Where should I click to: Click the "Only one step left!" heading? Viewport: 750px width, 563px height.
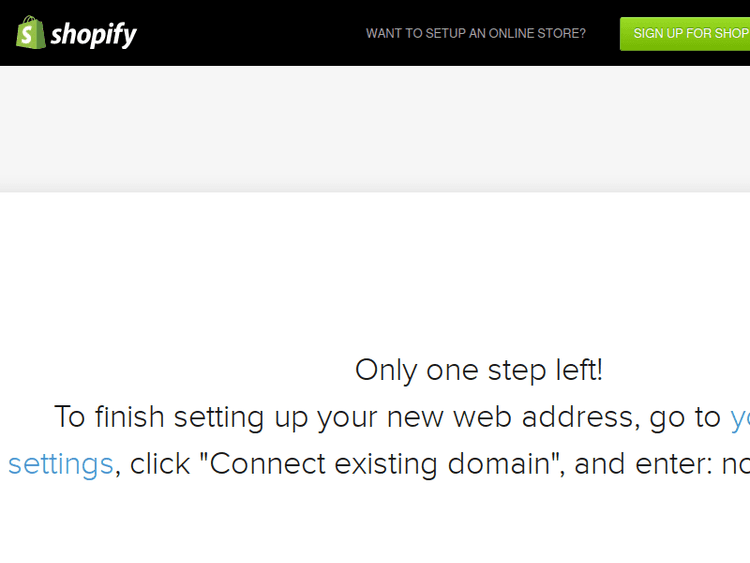point(478,370)
